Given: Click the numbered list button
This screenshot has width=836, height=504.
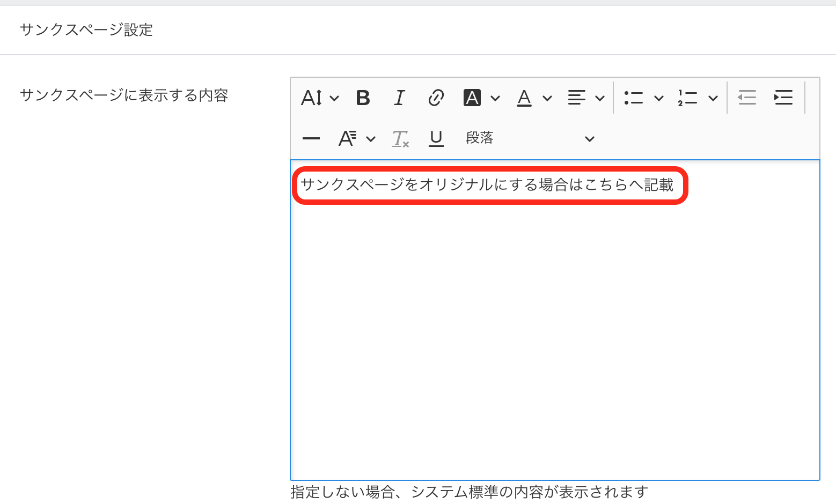Looking at the screenshot, I should point(687,98).
